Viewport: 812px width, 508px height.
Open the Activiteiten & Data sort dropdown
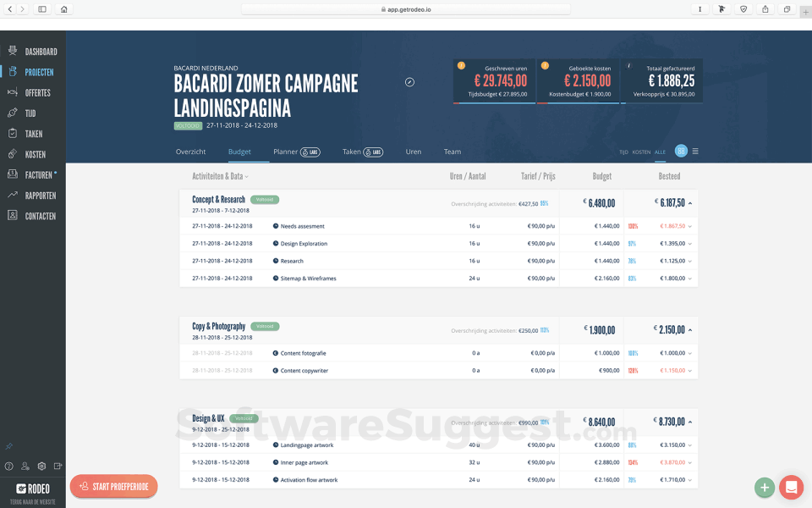220,176
